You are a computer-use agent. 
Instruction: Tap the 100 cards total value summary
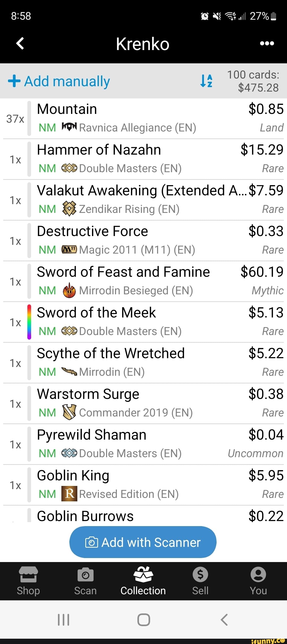(253, 81)
